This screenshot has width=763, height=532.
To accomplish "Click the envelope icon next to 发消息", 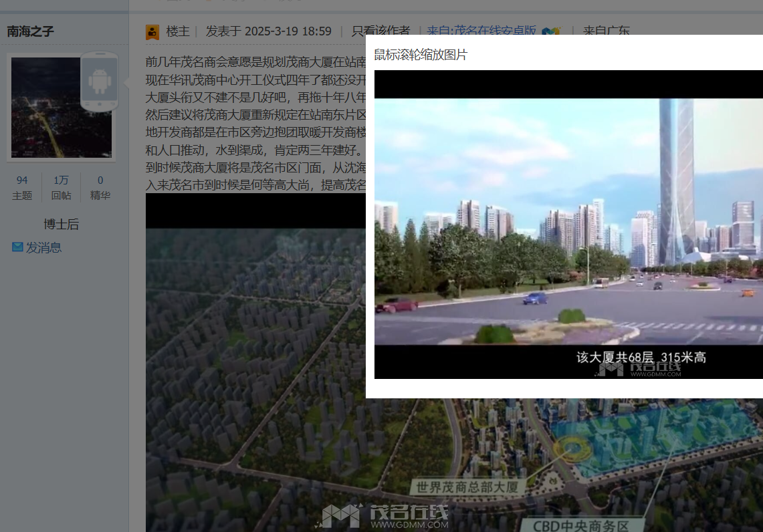I will point(17,247).
